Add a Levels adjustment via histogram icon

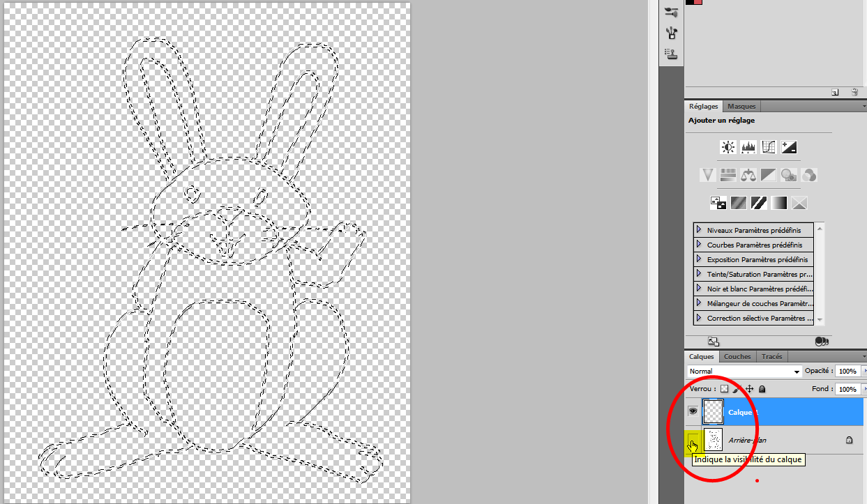748,147
